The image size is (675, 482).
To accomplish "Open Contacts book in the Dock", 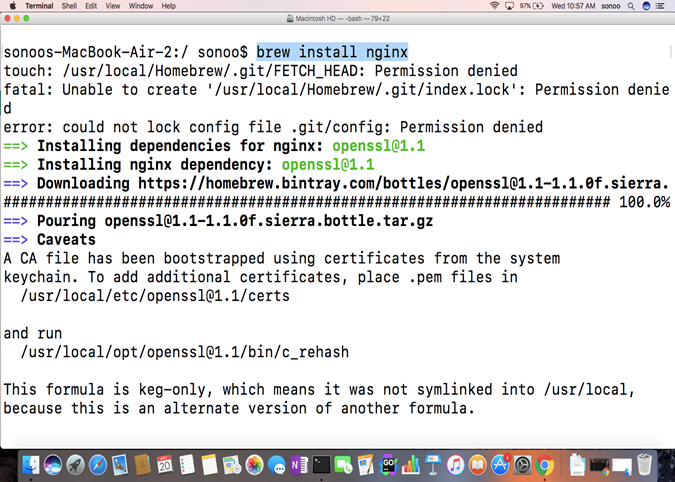I will pyautogui.click(x=142, y=465).
